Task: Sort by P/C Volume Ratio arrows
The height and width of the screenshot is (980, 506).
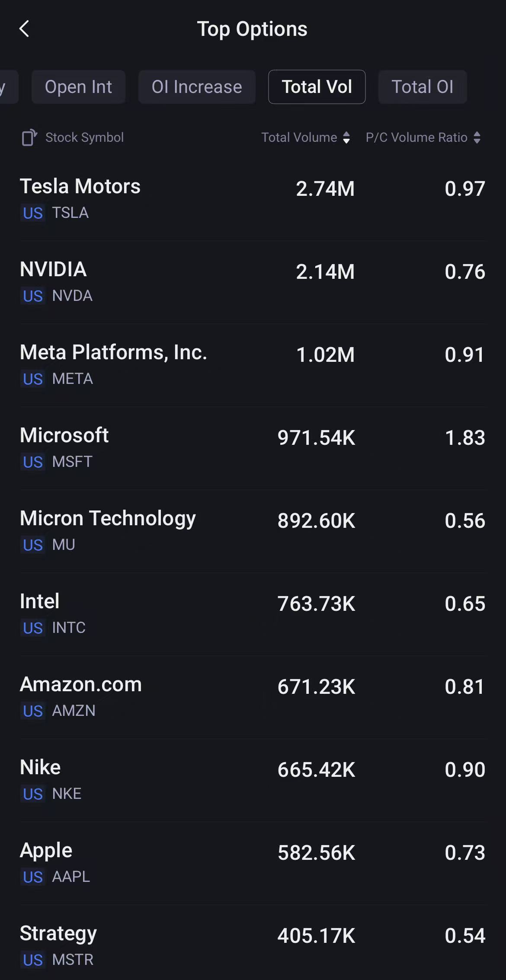Action: [x=477, y=137]
